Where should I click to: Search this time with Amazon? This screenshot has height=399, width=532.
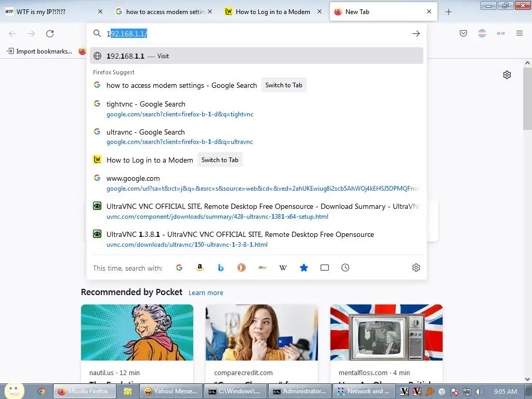pyautogui.click(x=200, y=268)
